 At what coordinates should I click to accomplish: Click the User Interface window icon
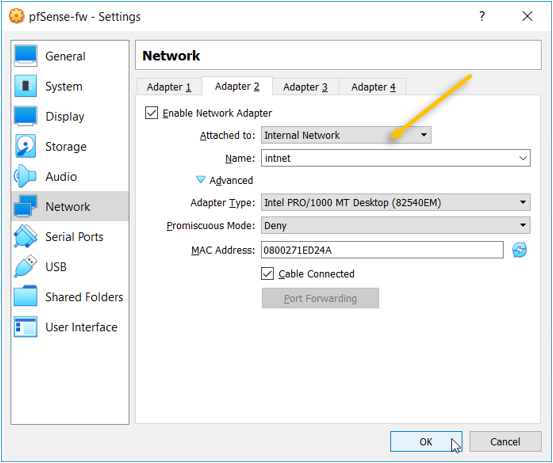[x=25, y=327]
